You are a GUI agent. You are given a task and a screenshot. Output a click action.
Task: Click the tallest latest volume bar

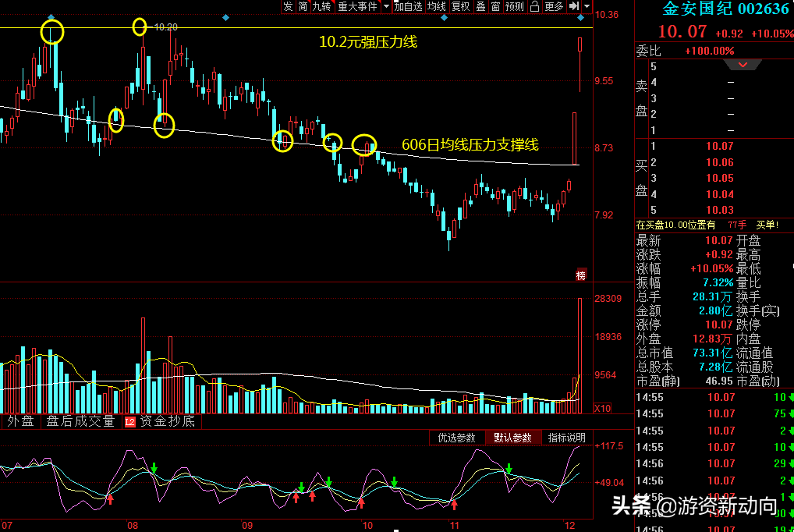(580, 356)
